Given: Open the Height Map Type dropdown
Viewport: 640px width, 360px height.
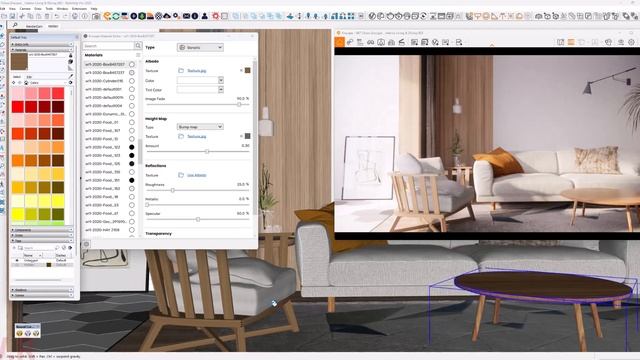Looking at the screenshot, I should tap(200, 127).
